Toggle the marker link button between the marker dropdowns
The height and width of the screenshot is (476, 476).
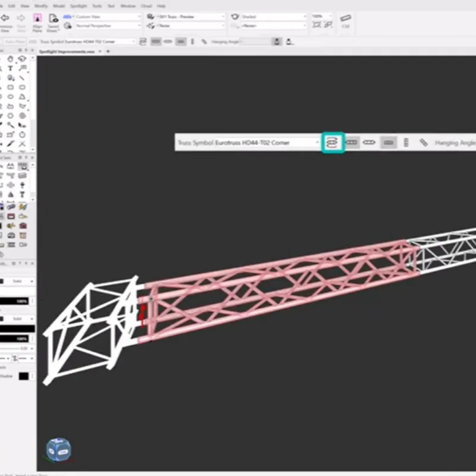tap(15, 359)
